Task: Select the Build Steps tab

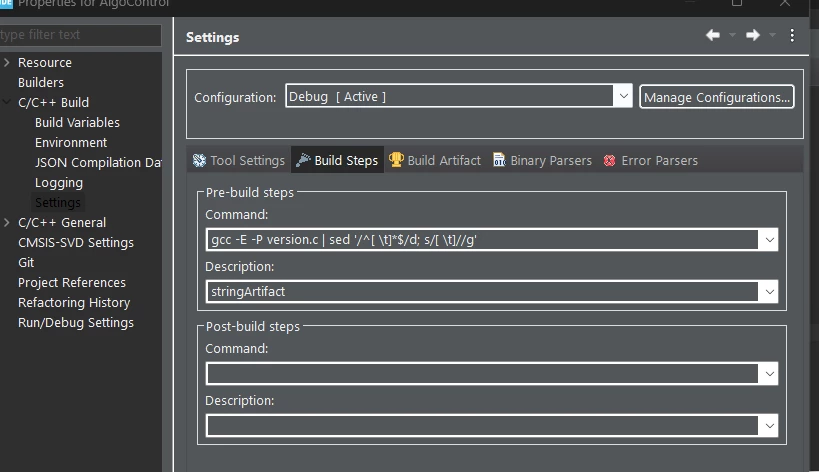Action: [x=337, y=160]
